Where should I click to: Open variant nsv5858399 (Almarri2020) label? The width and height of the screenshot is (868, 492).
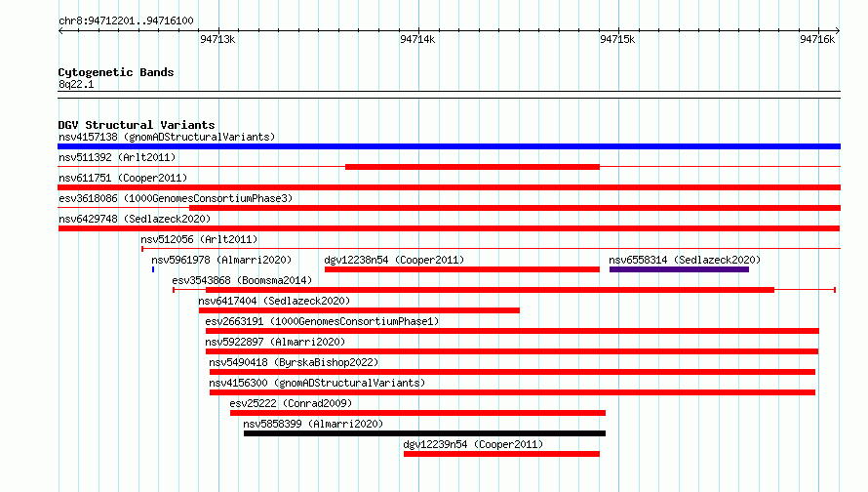[313, 424]
